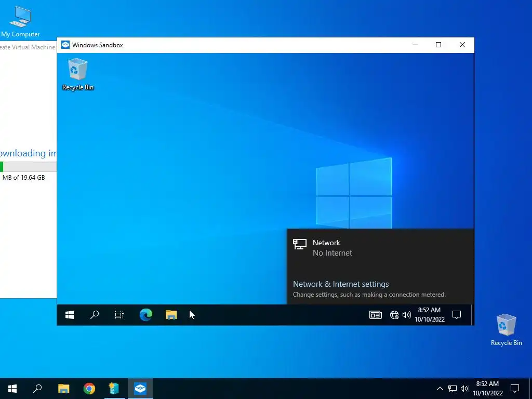
Task: Minimize the Windows Sandbox window
Action: click(x=415, y=45)
